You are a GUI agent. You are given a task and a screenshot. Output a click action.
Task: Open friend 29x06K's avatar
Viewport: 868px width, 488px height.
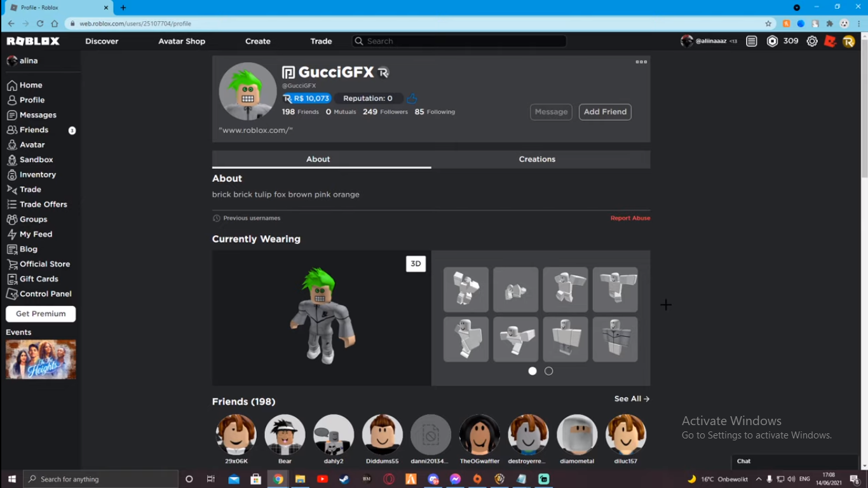coord(236,435)
